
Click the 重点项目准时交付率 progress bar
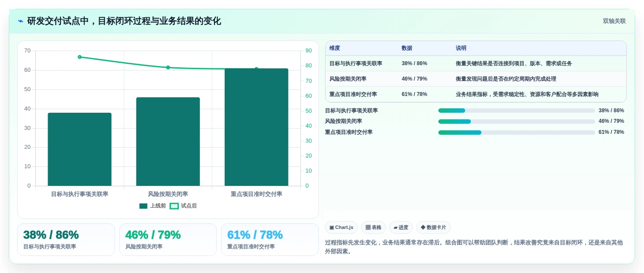(x=516, y=133)
